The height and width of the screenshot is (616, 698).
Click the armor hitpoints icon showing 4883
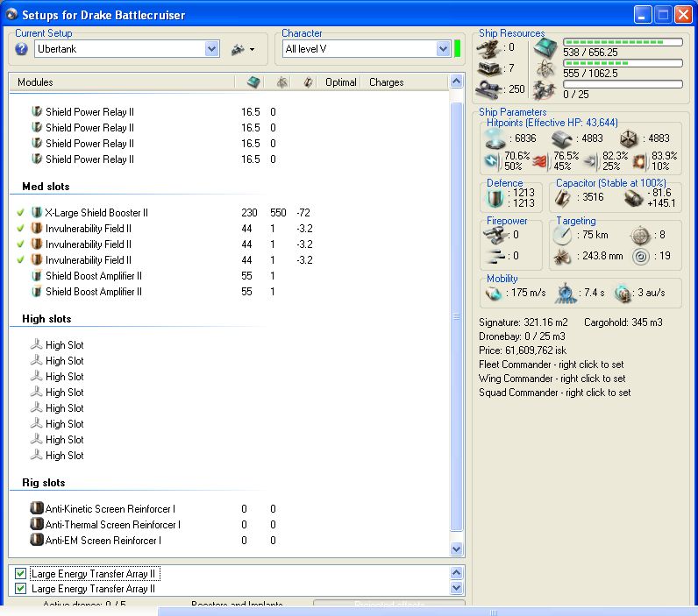click(562, 138)
